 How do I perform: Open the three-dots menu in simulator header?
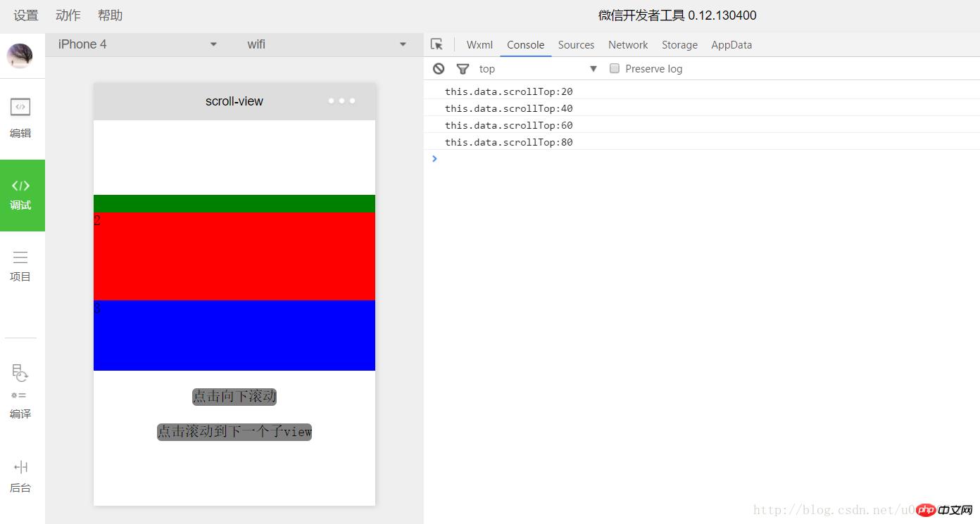point(341,101)
